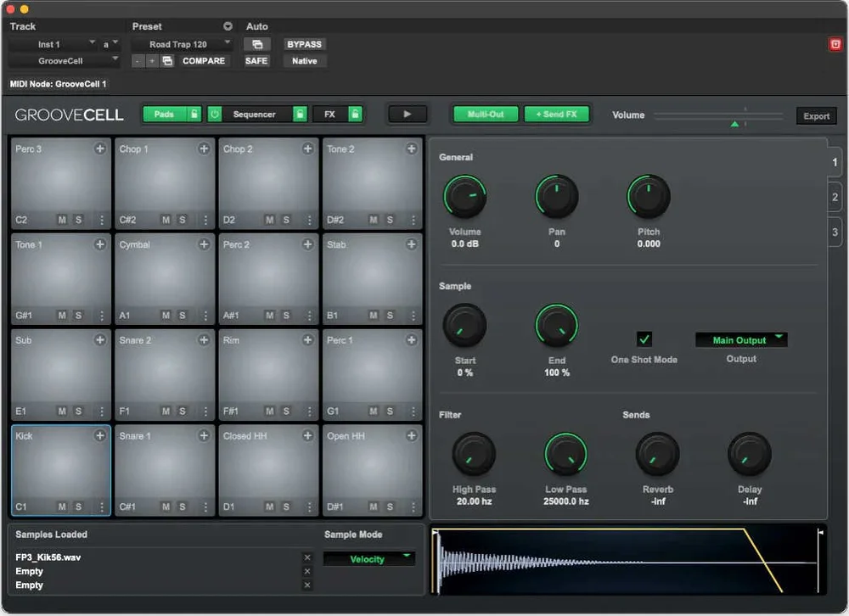The height and width of the screenshot is (616, 849).
Task: Click the lock icon next to Pads
Action: coord(193,115)
